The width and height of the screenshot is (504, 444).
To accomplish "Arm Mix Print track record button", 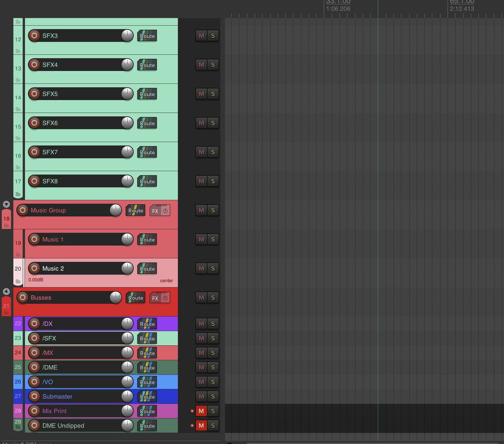I will pos(34,411).
